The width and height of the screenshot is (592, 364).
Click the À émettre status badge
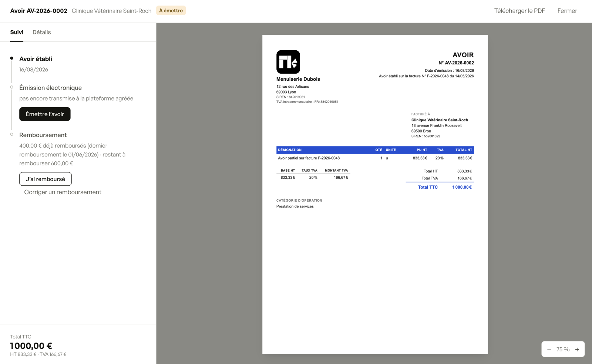point(171,10)
